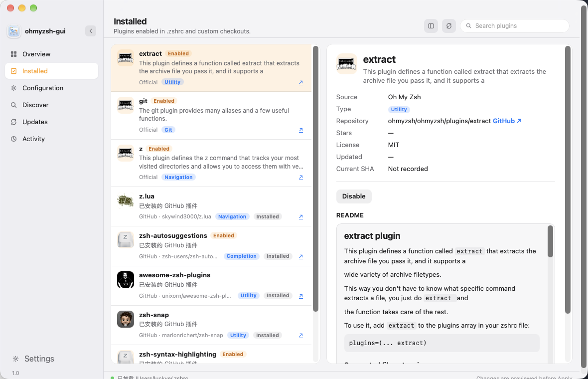
Task: Click the ohmyzsh-gui app logo icon
Action: click(14, 31)
